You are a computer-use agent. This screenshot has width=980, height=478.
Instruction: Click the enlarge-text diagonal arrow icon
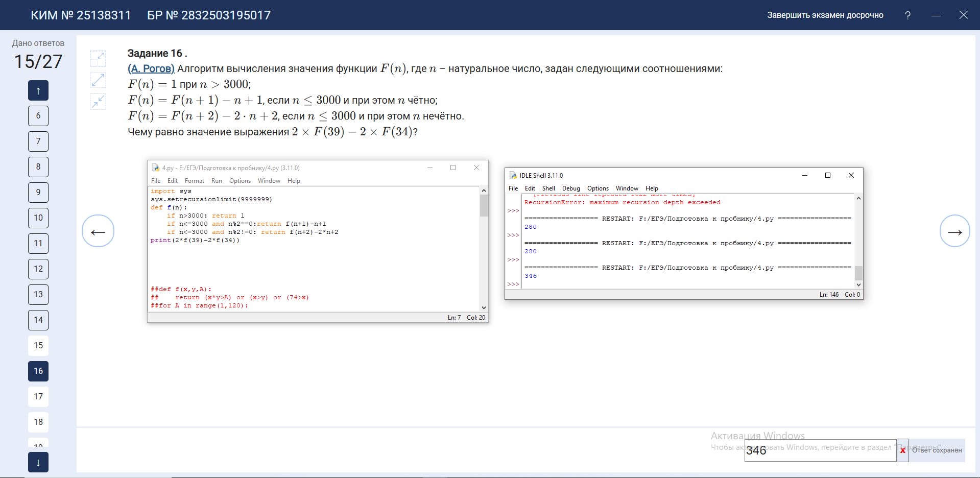(98, 80)
